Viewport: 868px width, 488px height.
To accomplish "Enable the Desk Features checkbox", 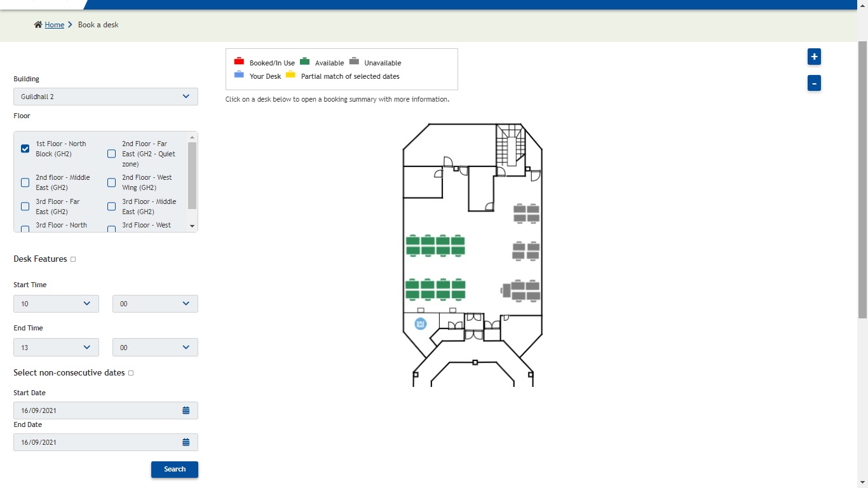I will (72, 259).
